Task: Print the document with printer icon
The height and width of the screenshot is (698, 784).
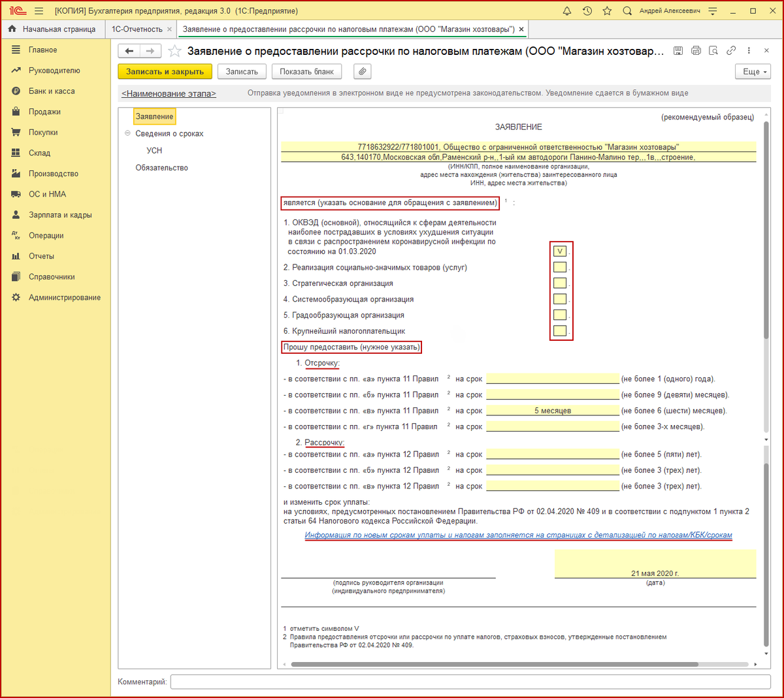Action: [696, 51]
